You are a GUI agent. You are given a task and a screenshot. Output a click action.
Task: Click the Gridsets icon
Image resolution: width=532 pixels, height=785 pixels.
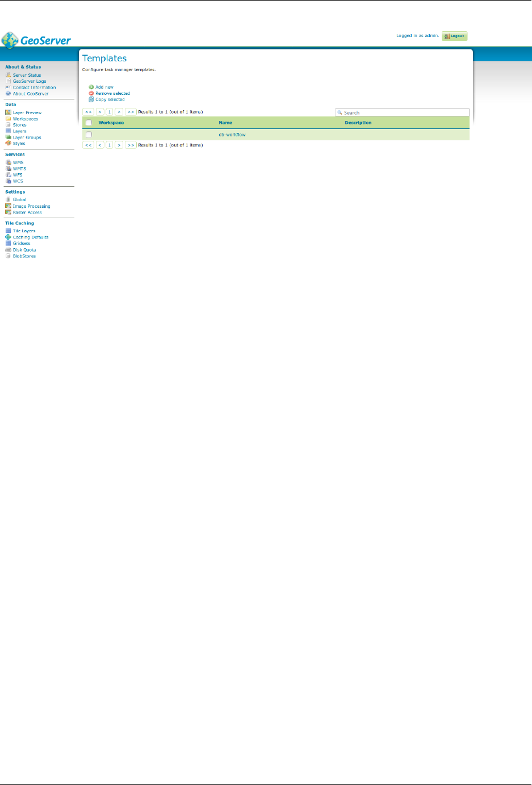point(9,244)
